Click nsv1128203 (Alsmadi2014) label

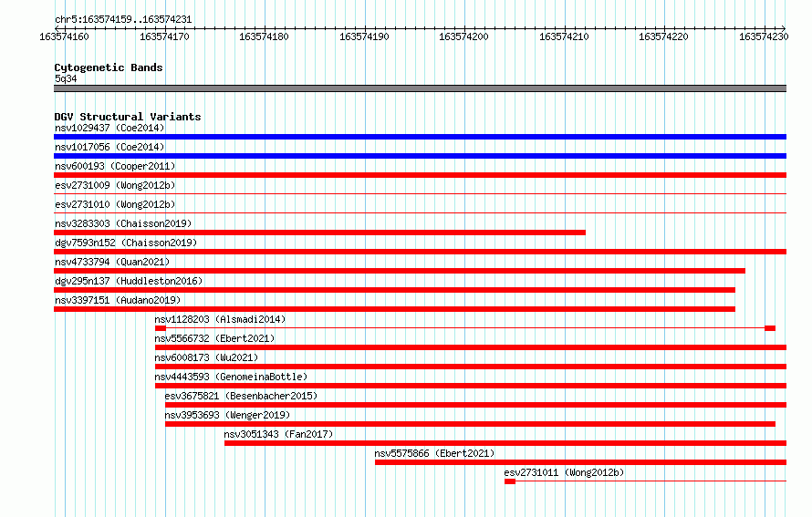[220, 319]
